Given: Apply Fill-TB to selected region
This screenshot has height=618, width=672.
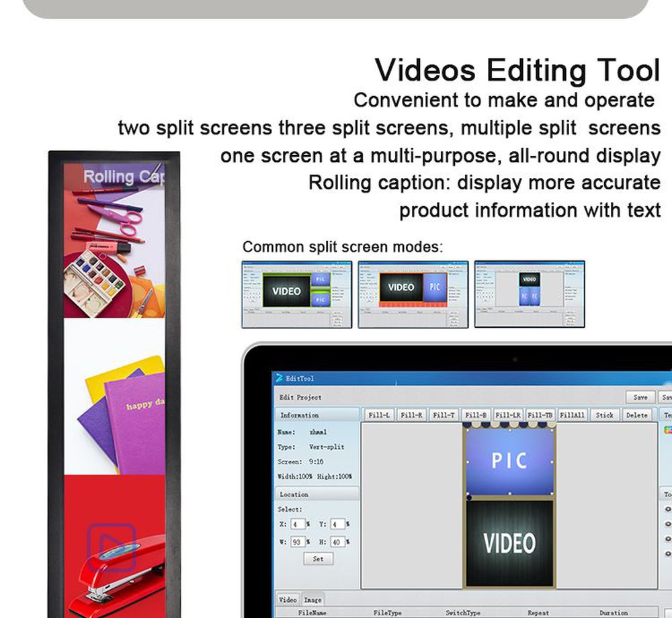Looking at the screenshot, I should (540, 415).
